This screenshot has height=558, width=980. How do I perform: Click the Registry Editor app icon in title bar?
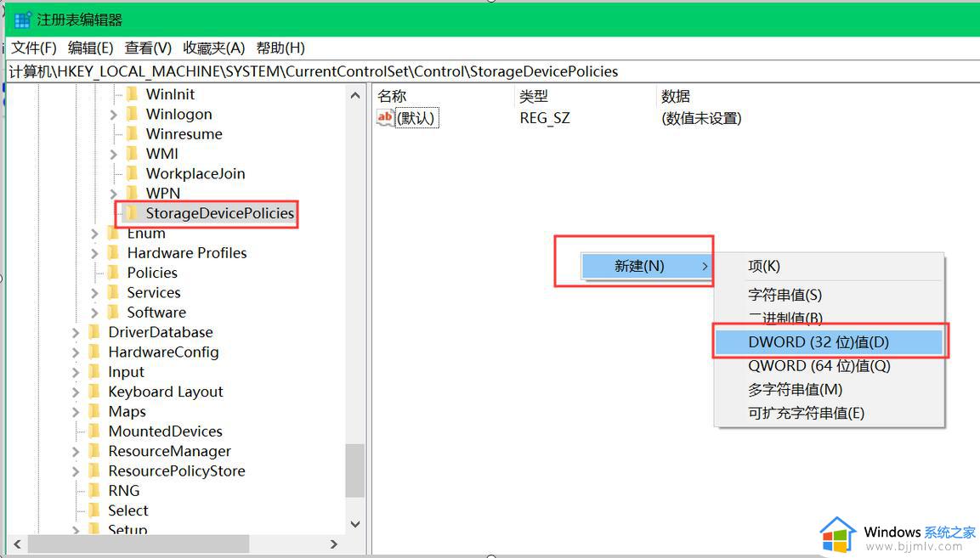pos(22,20)
